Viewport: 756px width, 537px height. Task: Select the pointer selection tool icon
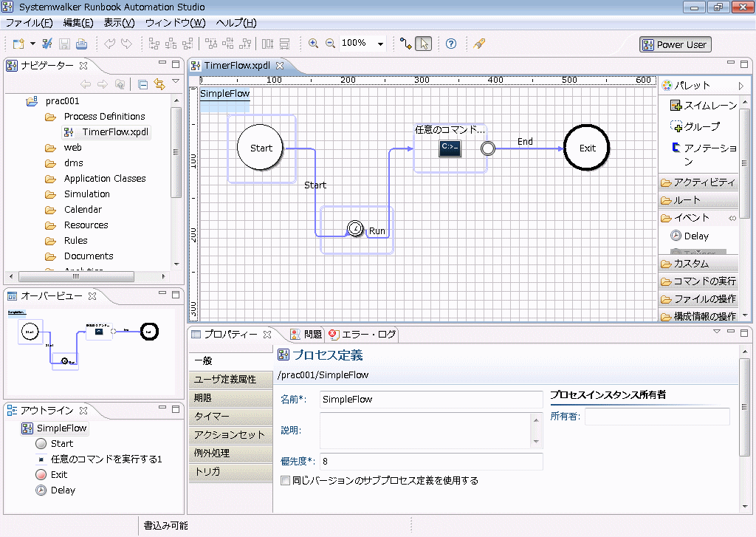point(424,44)
